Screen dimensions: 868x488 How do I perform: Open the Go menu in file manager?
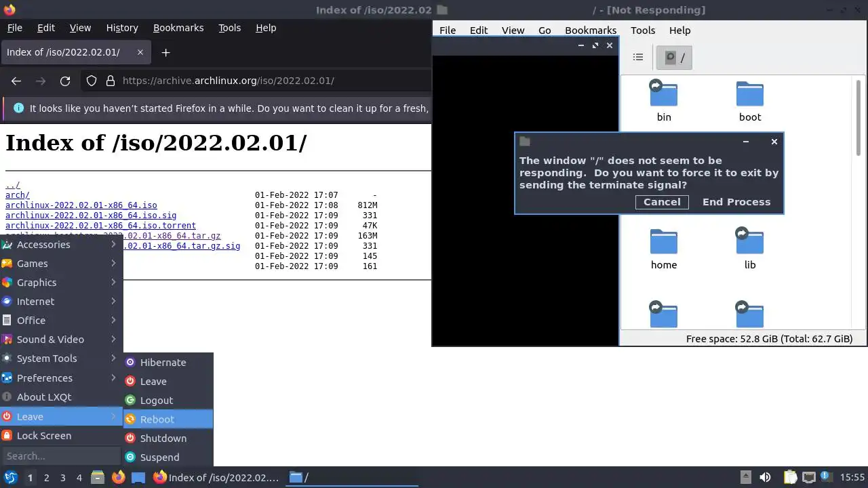pos(545,30)
